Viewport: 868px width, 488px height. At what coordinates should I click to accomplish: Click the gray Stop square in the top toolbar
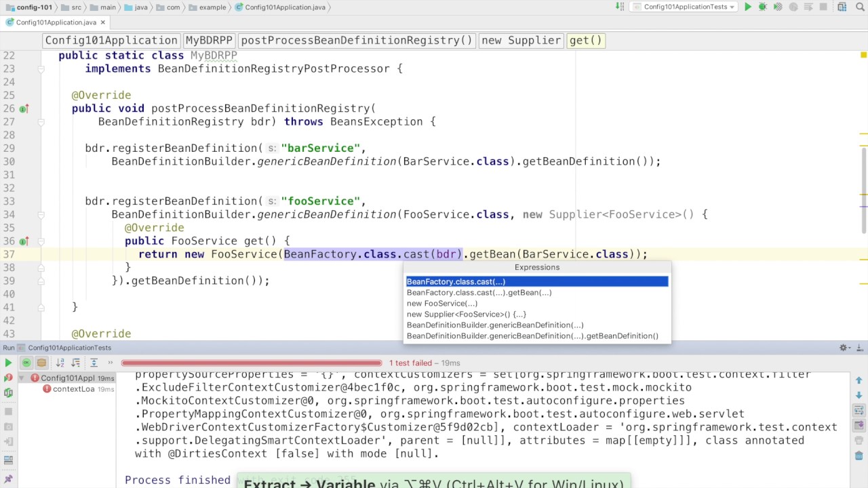(823, 7)
